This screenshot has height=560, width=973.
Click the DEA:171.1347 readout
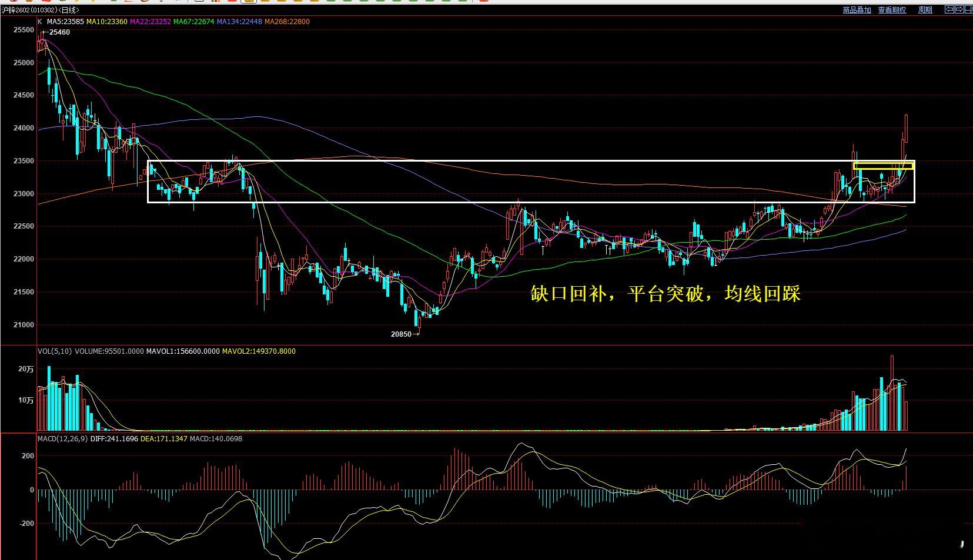click(164, 439)
